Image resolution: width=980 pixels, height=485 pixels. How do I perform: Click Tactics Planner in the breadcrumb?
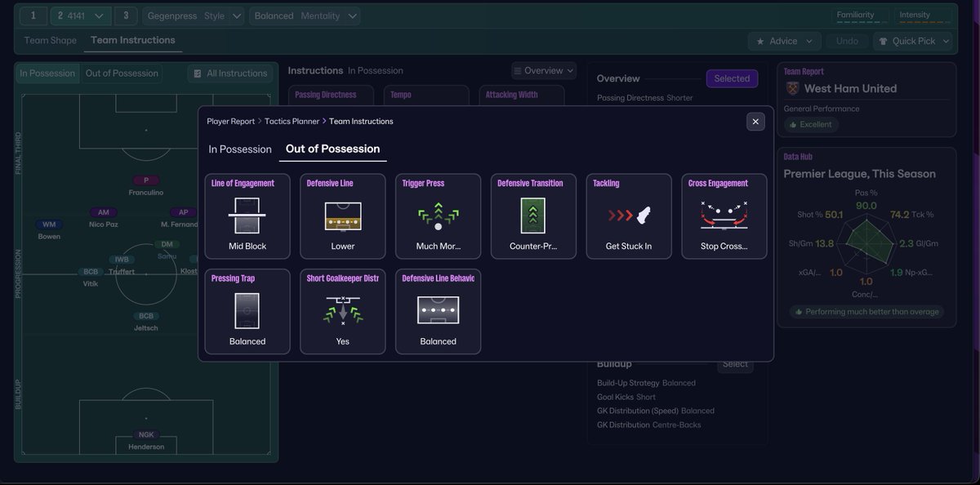(x=292, y=121)
